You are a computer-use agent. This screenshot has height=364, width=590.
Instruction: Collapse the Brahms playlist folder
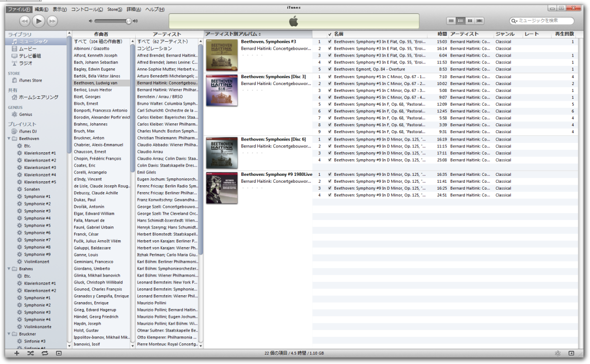(x=9, y=269)
